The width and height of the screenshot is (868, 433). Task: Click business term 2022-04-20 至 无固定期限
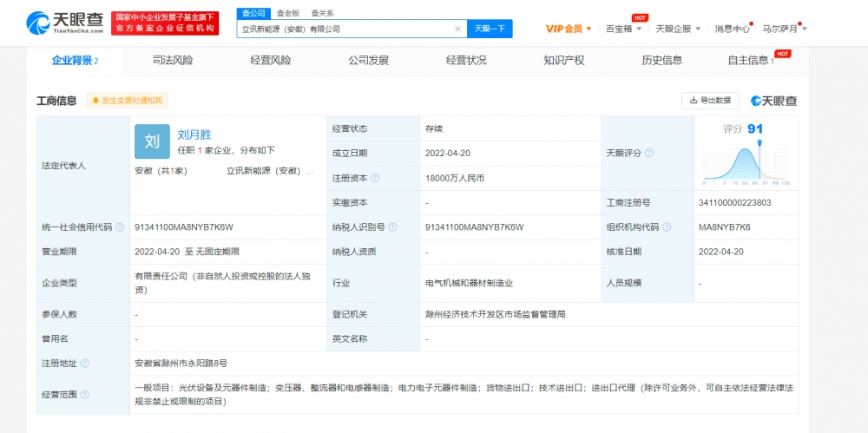tap(187, 252)
